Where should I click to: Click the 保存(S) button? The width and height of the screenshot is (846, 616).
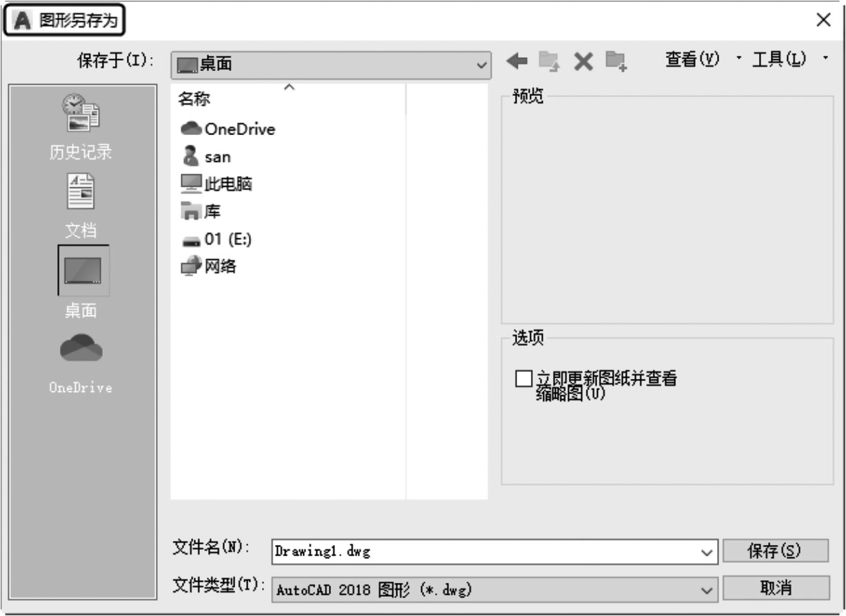pos(775,551)
